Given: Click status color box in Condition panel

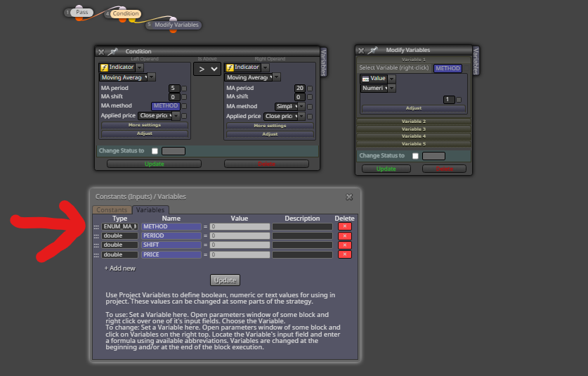Looking at the screenshot, I should click(x=174, y=151).
